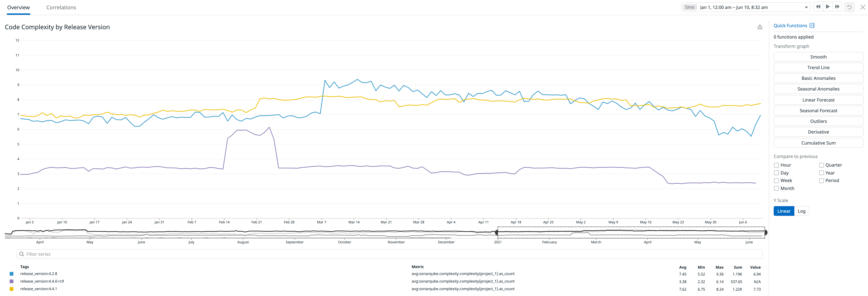Apply the Cumulative Sum transform
The height and width of the screenshot is (296, 868).
pyautogui.click(x=818, y=143)
